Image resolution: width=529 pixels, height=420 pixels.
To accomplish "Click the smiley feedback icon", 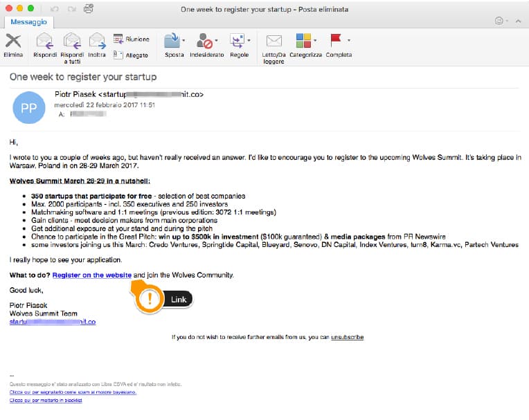I will click(x=499, y=21).
